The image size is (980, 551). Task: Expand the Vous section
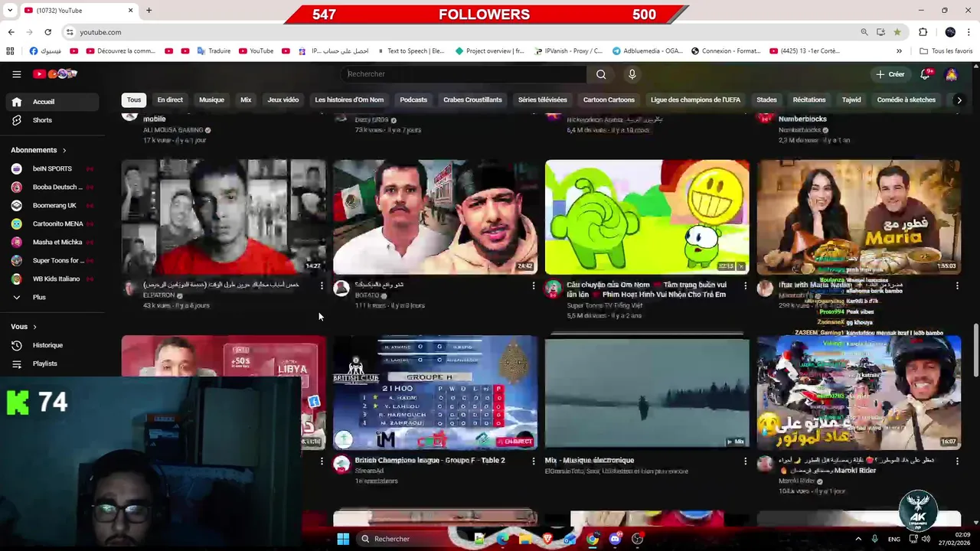click(x=24, y=327)
